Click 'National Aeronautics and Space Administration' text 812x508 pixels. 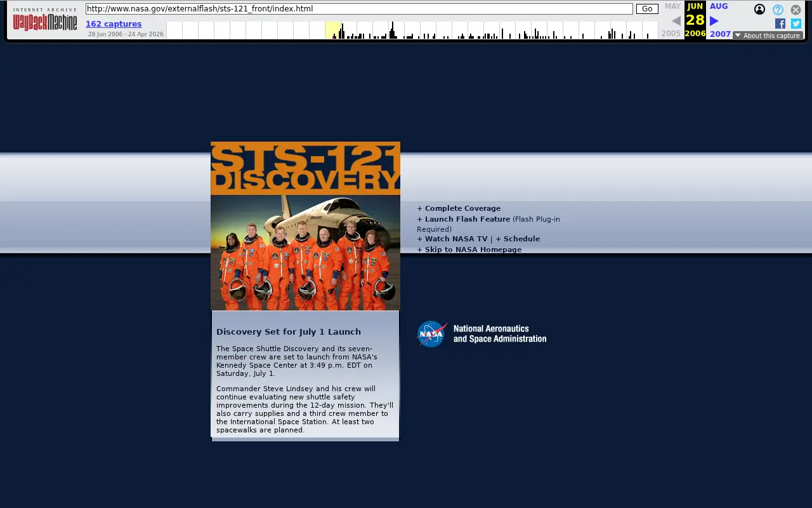[500, 334]
